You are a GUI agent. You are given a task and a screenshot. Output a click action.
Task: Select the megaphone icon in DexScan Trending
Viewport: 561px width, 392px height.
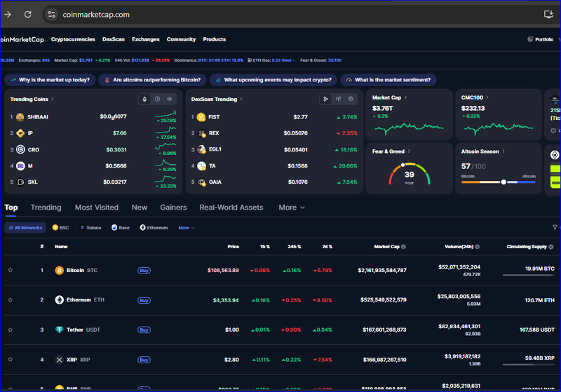click(x=338, y=99)
